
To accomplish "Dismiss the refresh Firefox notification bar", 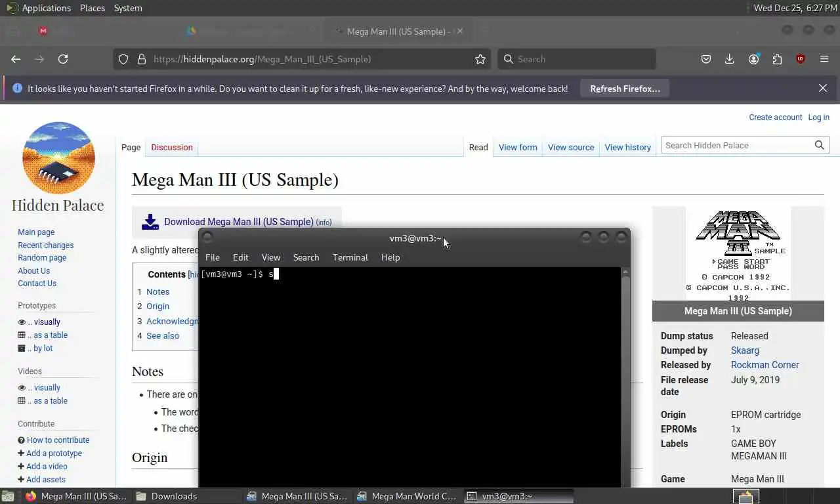I will tap(823, 88).
